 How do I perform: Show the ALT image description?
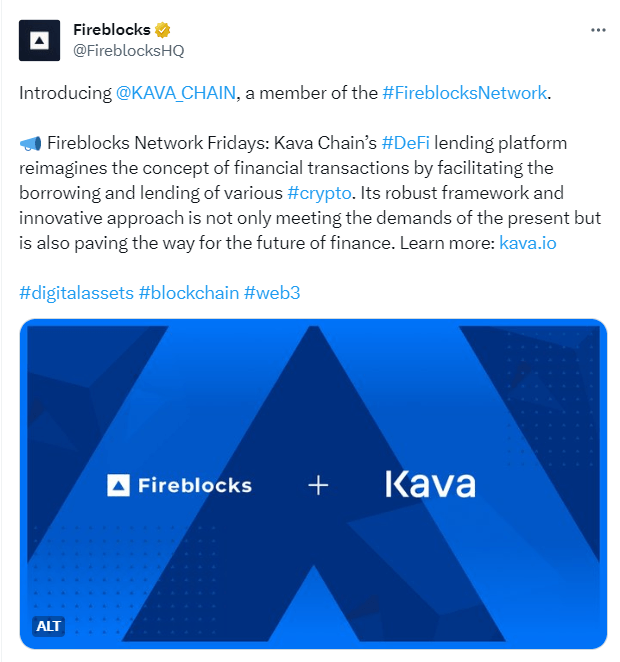pos(48,626)
